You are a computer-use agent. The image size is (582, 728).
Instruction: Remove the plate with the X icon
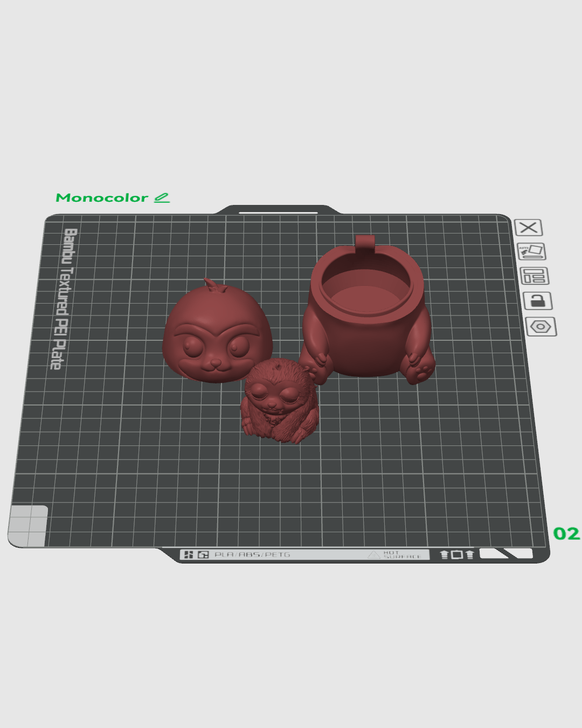coord(528,228)
